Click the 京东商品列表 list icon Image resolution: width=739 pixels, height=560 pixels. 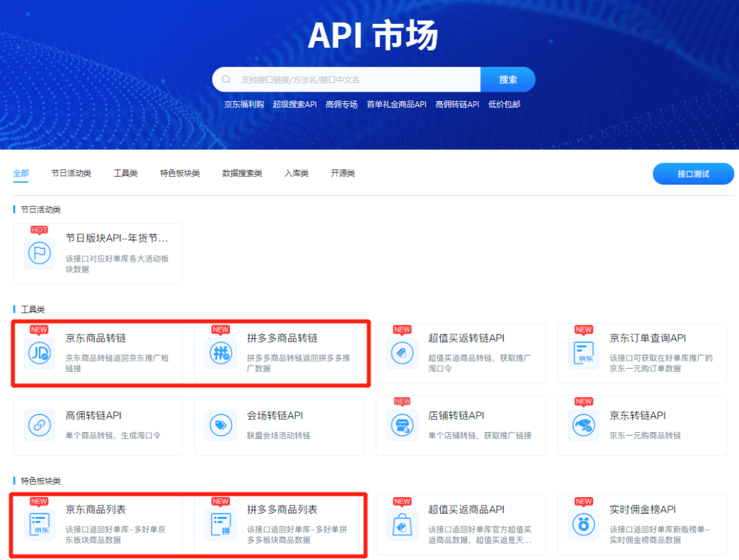pos(40,524)
